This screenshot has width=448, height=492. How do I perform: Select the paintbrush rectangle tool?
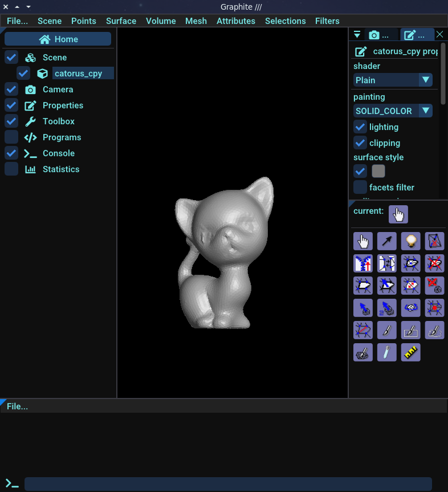[410, 331]
